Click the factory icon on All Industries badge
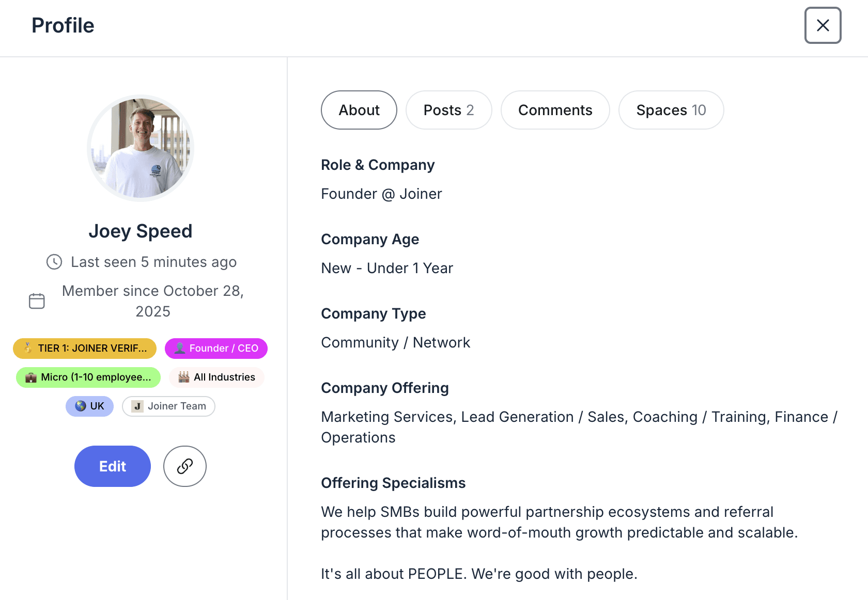Screen dimensions: 868x600 [184, 377]
